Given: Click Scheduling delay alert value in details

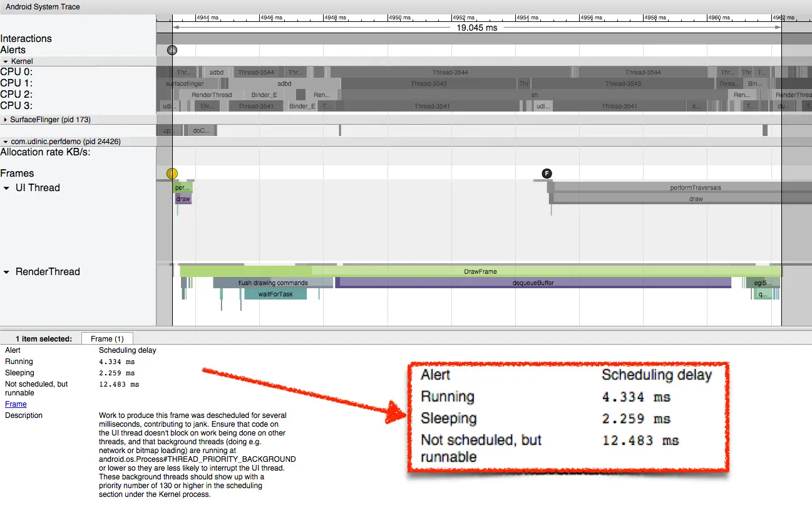Looking at the screenshot, I should pyautogui.click(x=128, y=350).
